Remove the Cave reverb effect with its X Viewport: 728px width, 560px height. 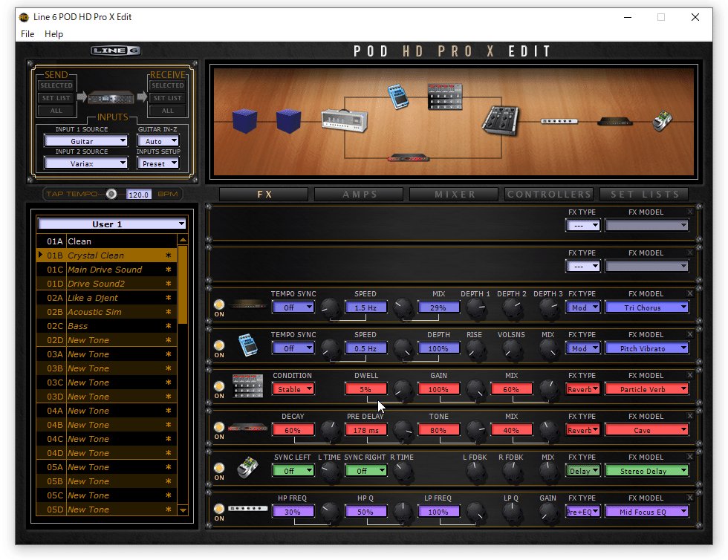(690, 416)
